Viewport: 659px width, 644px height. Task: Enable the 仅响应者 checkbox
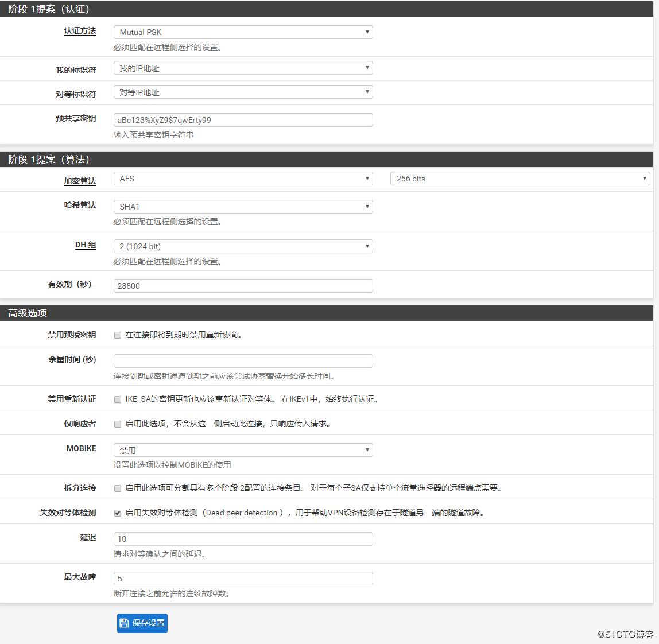118,424
